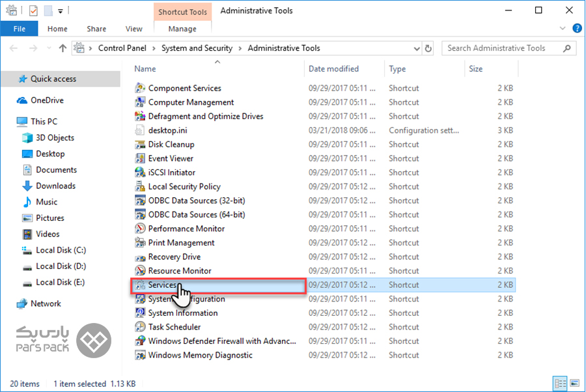
Task: Click the Computer Management icon
Action: [140, 102]
